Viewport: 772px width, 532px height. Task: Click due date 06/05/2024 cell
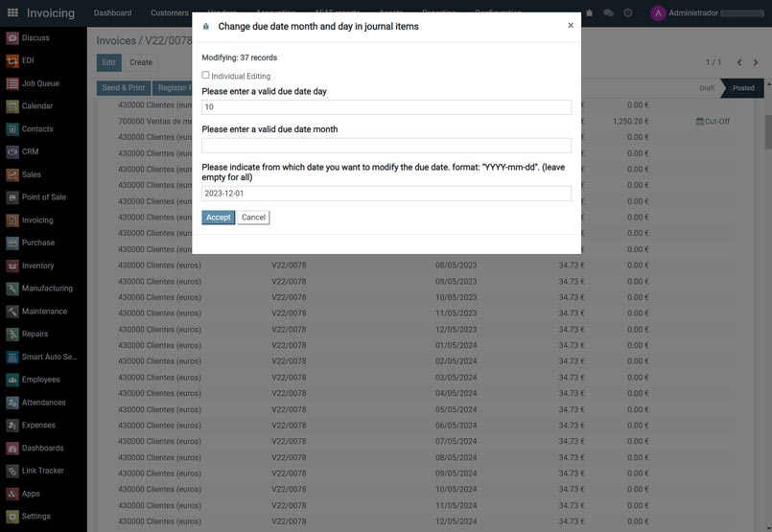(456, 426)
